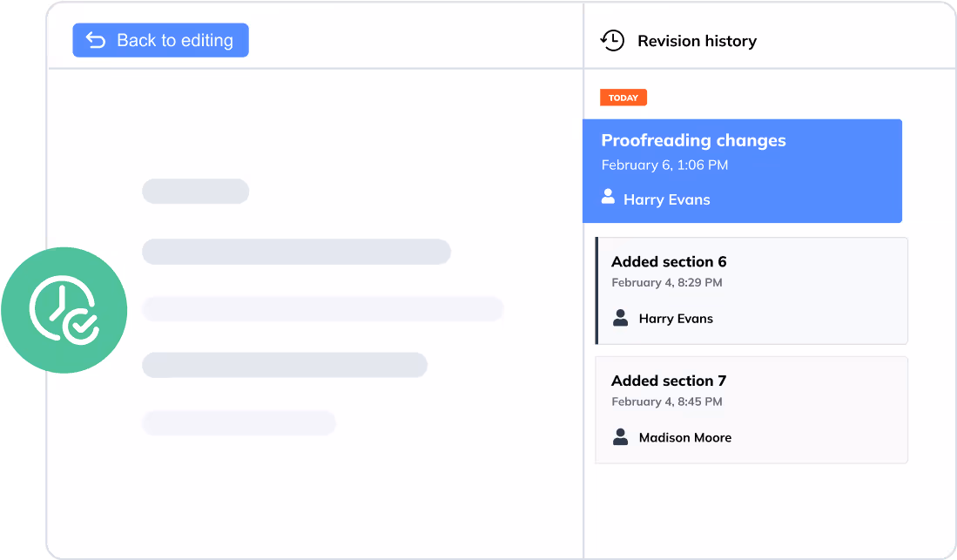Click the February 6, 1:06 PM timestamp
Screen dimensions: 957x560
click(x=664, y=165)
